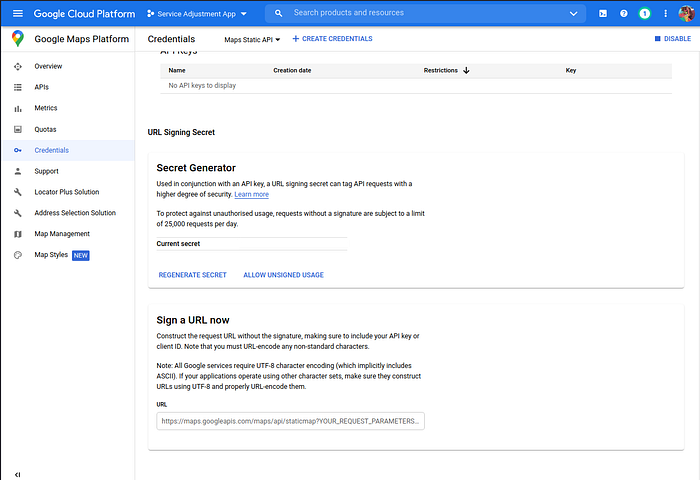Open the Maps Static API dropdown
Viewport: 700px width, 480px height.
(x=252, y=40)
